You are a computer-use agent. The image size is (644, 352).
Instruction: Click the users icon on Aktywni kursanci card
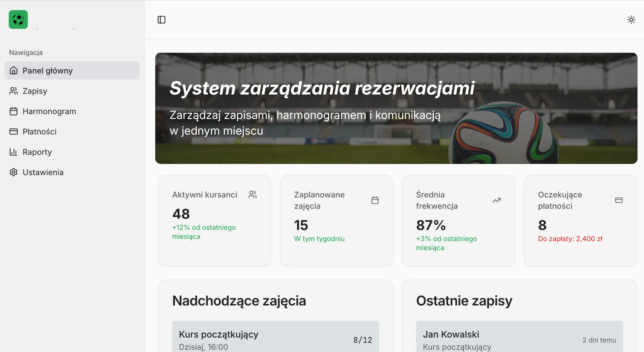(253, 194)
